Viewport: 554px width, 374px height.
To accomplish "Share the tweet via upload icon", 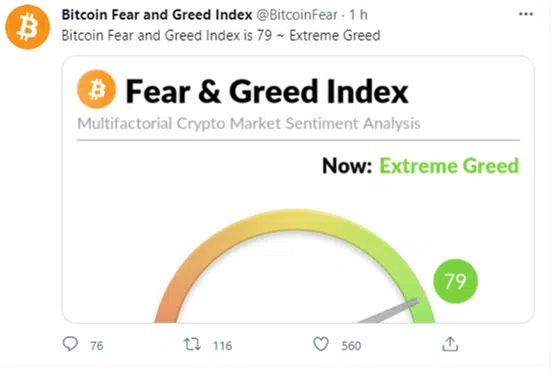I will click(x=450, y=344).
